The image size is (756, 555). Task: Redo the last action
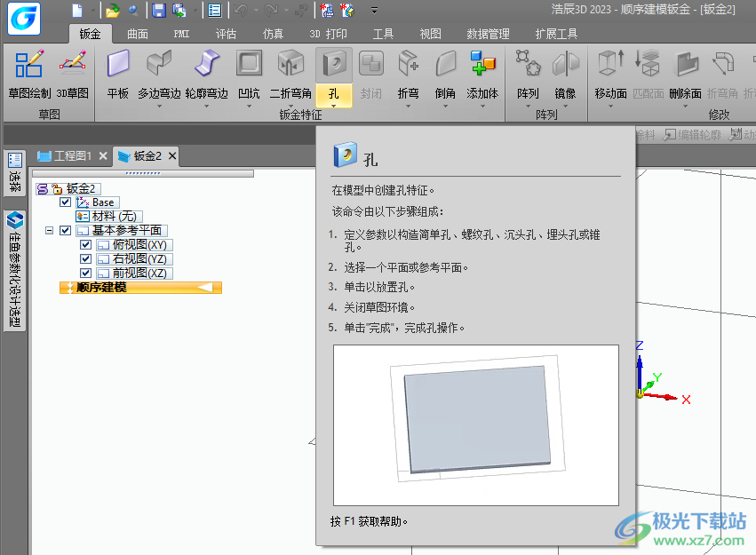coord(271,10)
